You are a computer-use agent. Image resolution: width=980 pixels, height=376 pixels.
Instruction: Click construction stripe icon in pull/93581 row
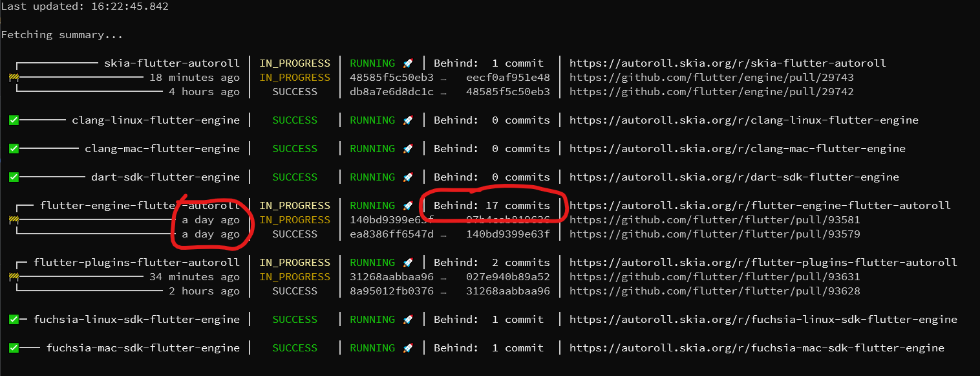[x=14, y=220]
